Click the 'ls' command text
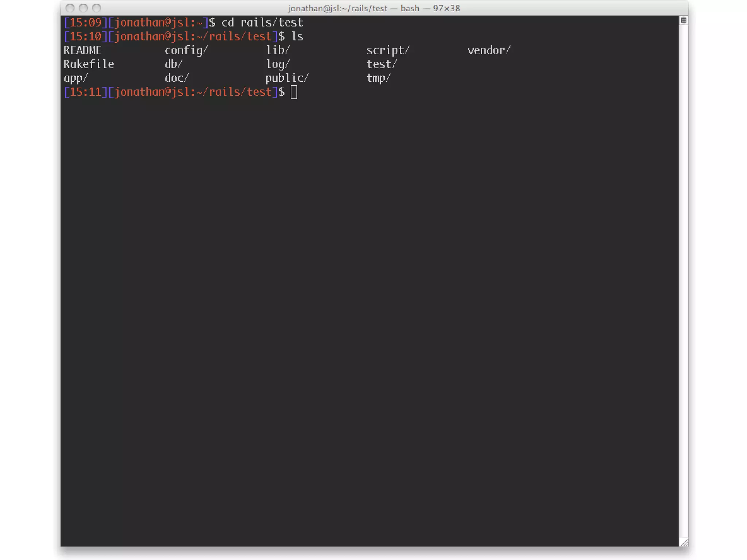The image size is (747, 560). click(x=297, y=36)
